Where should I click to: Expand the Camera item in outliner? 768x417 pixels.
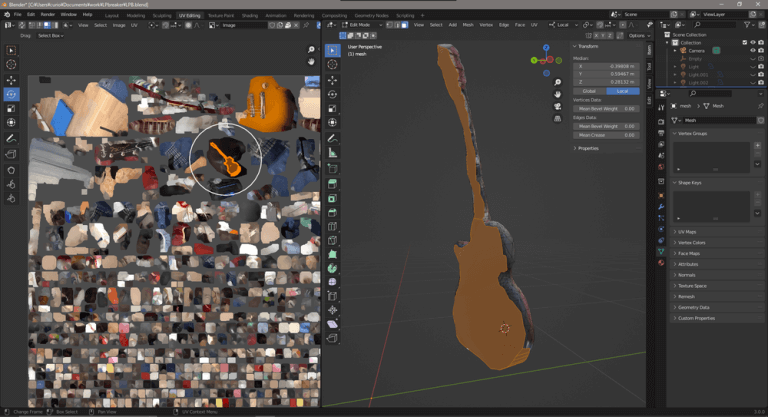[675, 50]
